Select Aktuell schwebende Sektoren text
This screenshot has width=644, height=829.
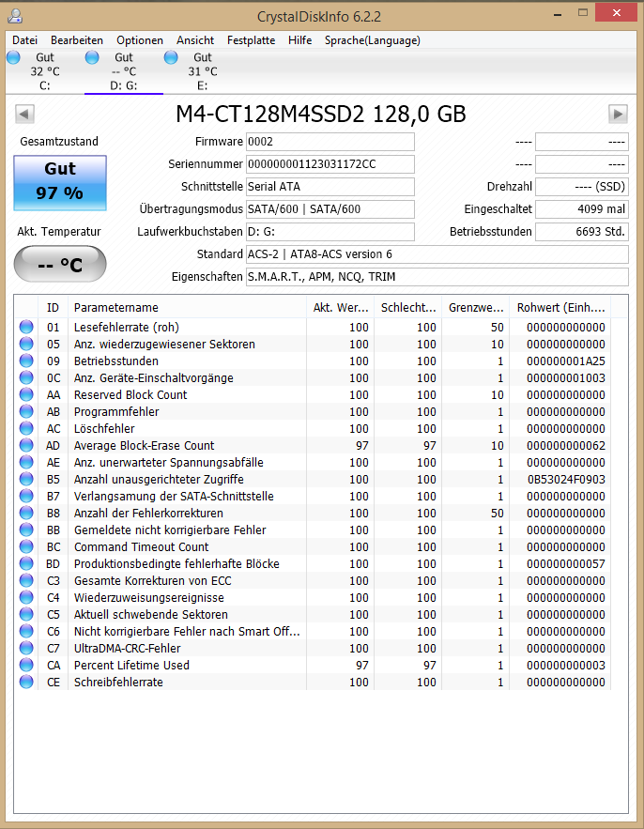tap(151, 615)
